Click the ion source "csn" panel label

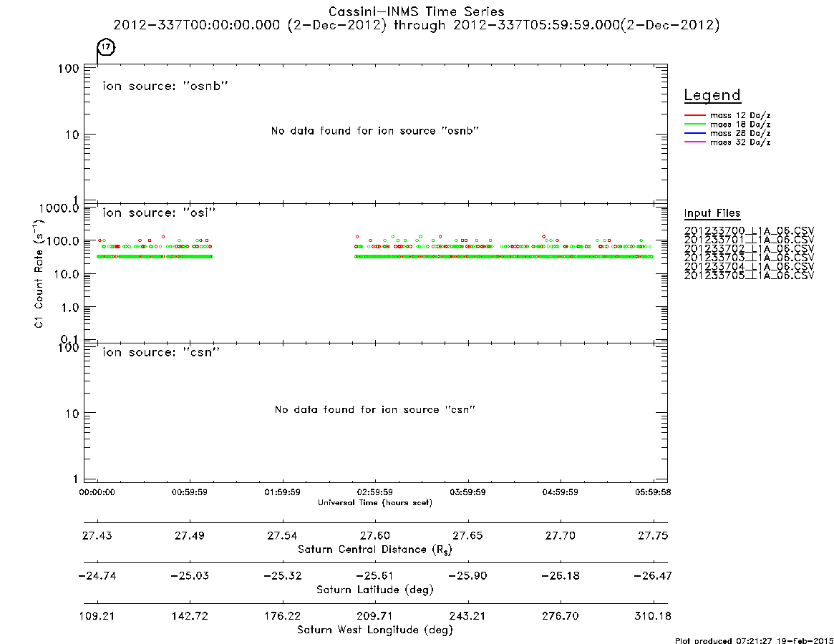pyautogui.click(x=161, y=352)
